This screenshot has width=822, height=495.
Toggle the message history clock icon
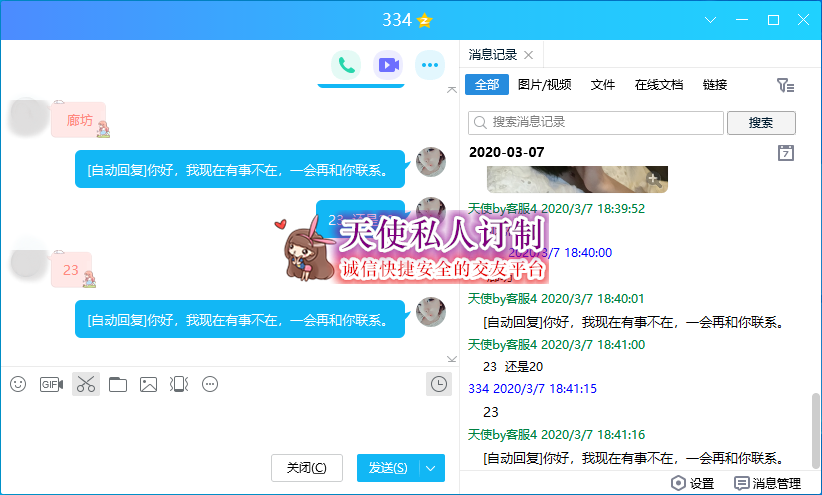tap(437, 384)
